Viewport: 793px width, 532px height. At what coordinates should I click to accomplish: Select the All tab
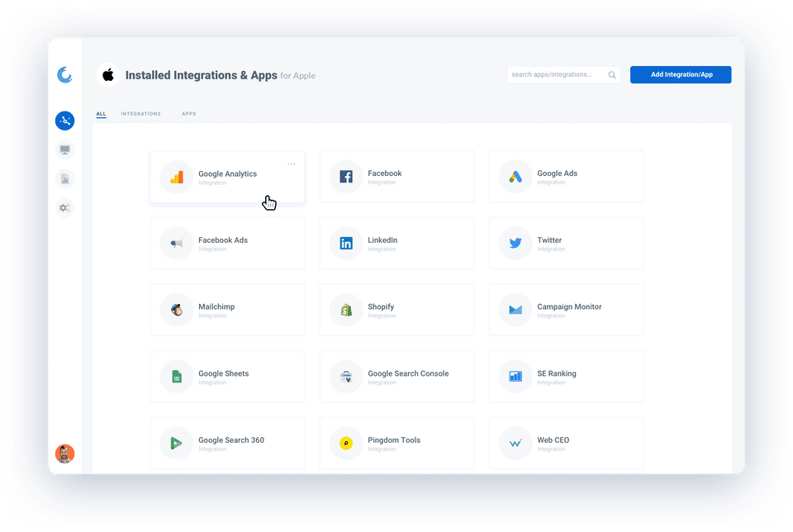point(101,114)
